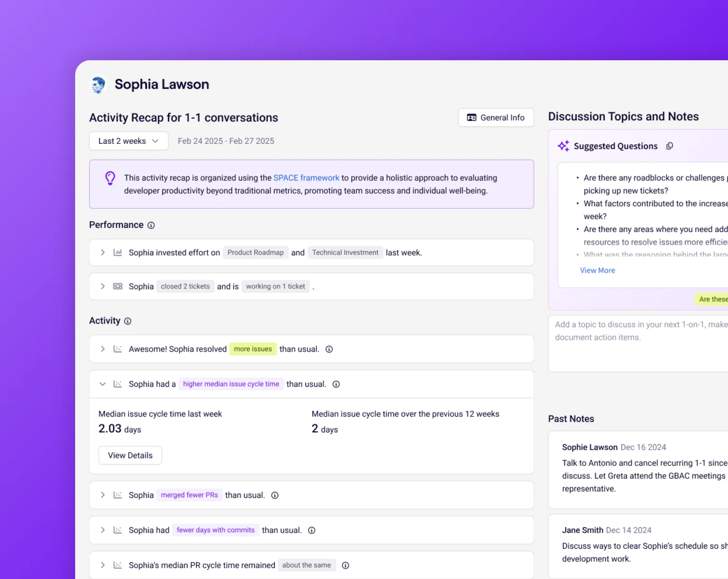Expand the closed 2 tickets row
This screenshot has width=728, height=579.
(x=103, y=286)
